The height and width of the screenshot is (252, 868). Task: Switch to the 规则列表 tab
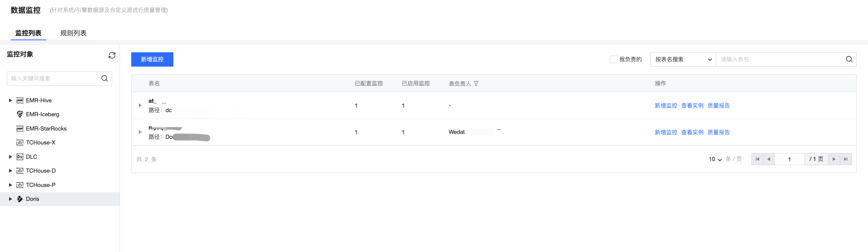pos(73,33)
